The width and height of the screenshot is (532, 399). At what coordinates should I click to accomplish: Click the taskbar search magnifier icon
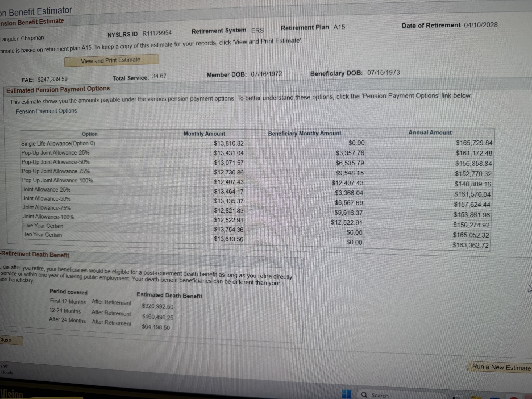[x=364, y=395]
